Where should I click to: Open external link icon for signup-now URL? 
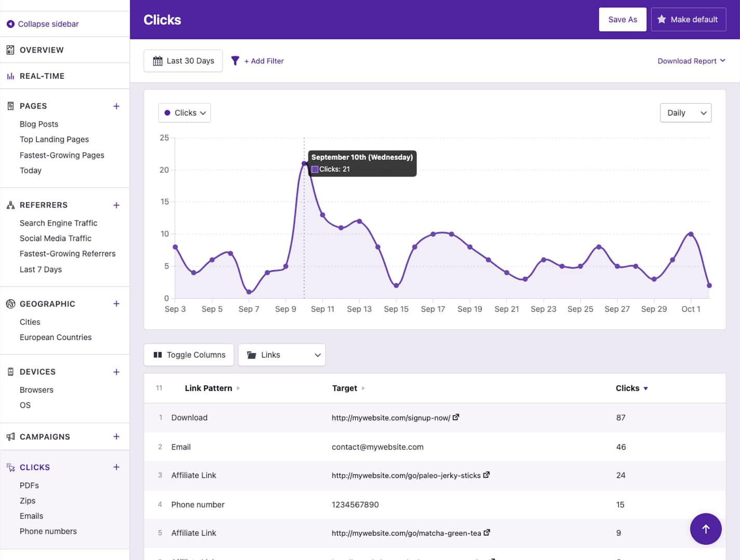pyautogui.click(x=456, y=417)
